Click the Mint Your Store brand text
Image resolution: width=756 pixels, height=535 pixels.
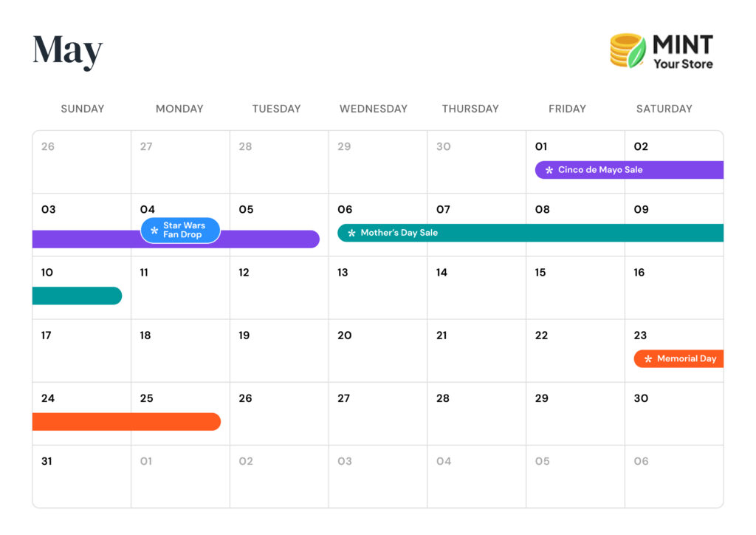coord(682,52)
